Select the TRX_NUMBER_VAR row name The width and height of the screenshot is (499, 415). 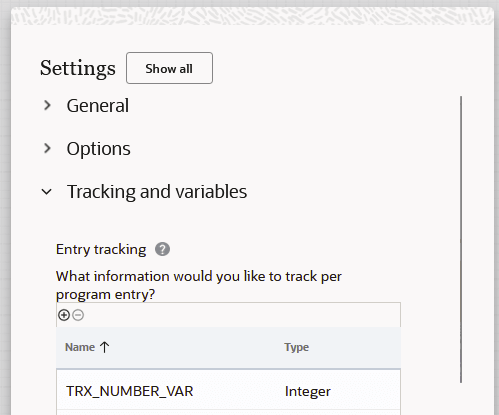tap(130, 391)
